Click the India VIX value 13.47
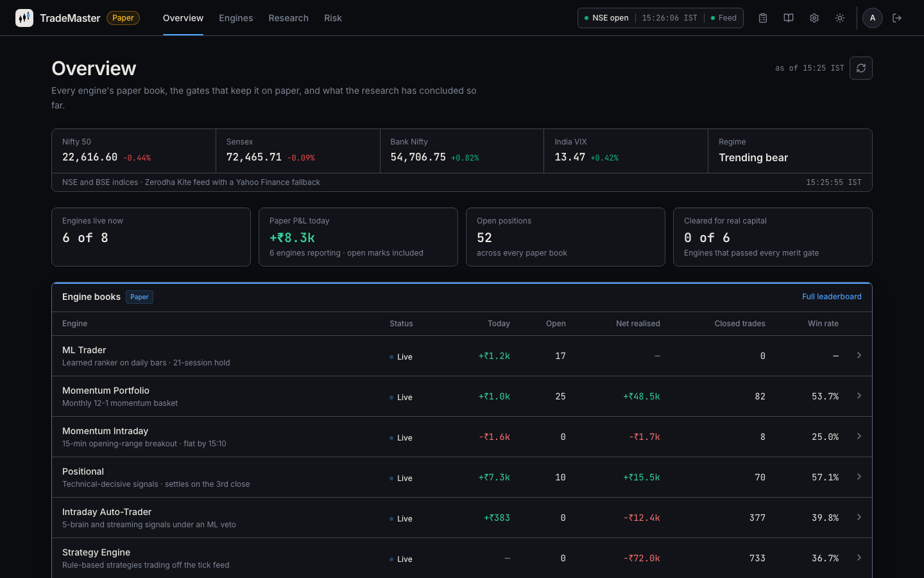 570,157
